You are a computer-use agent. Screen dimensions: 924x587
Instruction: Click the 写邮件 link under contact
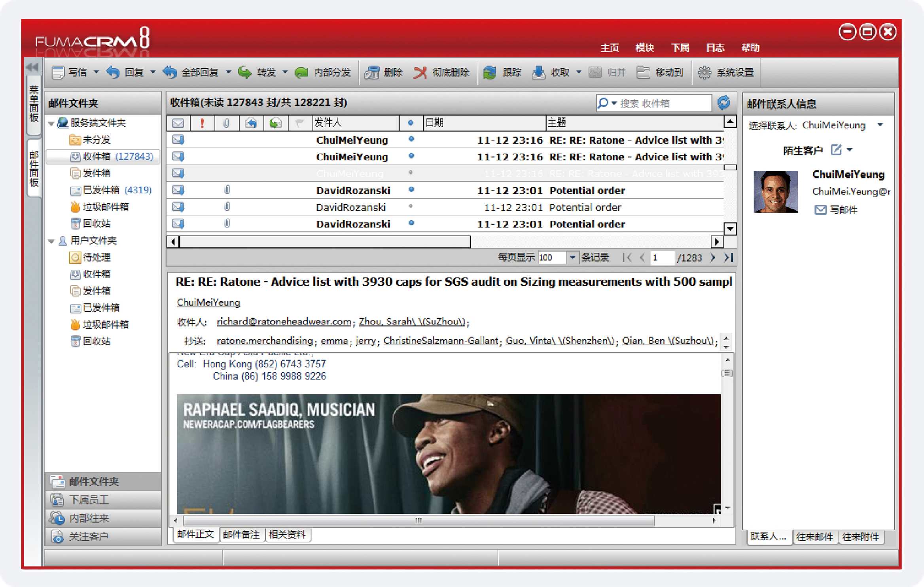pos(843,210)
